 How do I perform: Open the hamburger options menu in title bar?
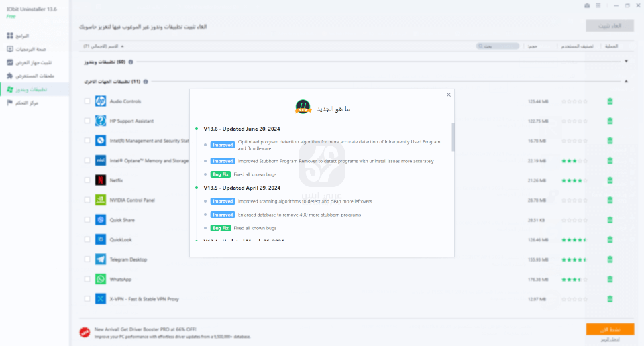pyautogui.click(x=598, y=5)
